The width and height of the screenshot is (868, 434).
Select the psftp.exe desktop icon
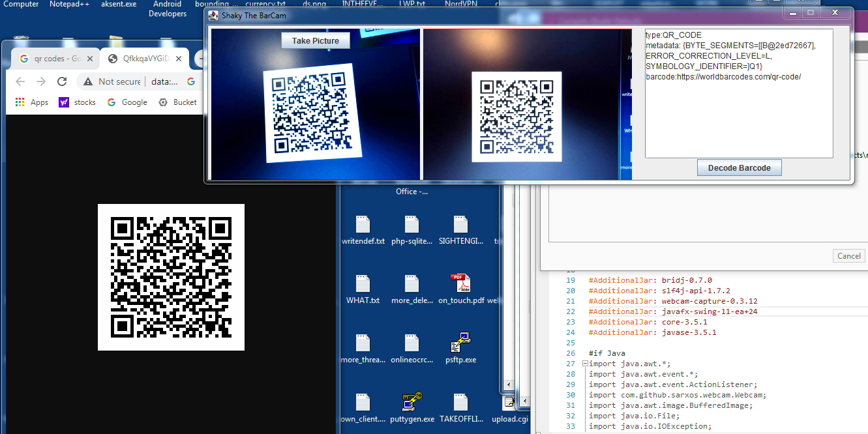coord(460,343)
